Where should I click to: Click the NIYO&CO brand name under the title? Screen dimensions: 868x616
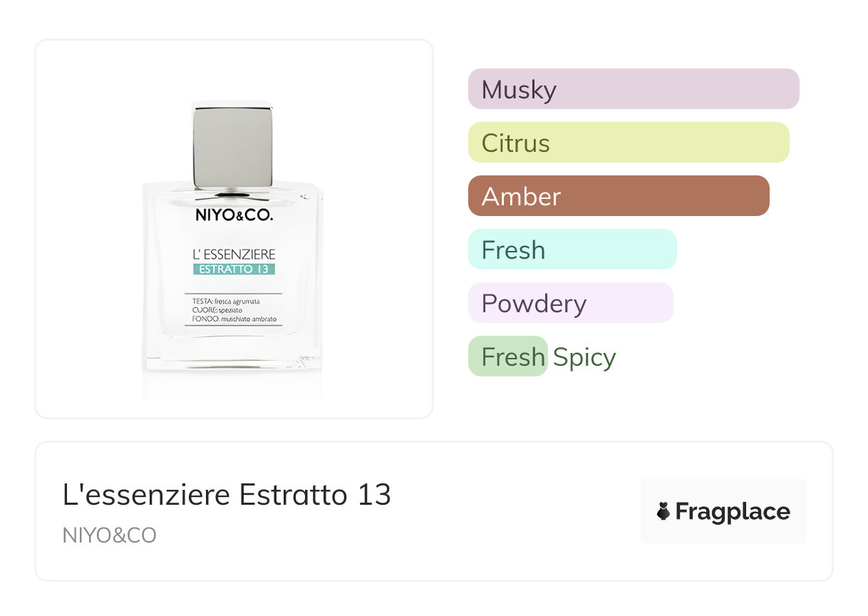coord(109,535)
